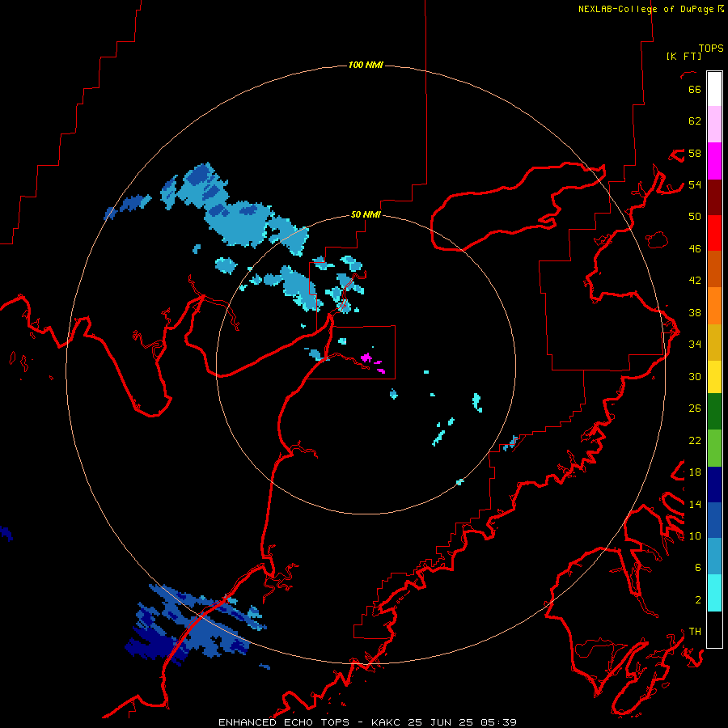Click the '25 JUN 25 05:39' timestamp

tap(462, 722)
